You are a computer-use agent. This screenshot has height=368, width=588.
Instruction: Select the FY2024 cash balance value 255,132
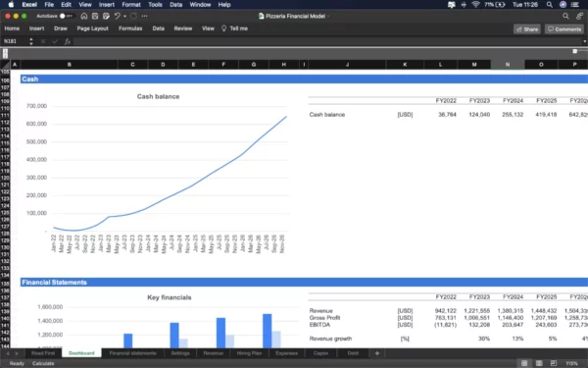pyautogui.click(x=513, y=115)
